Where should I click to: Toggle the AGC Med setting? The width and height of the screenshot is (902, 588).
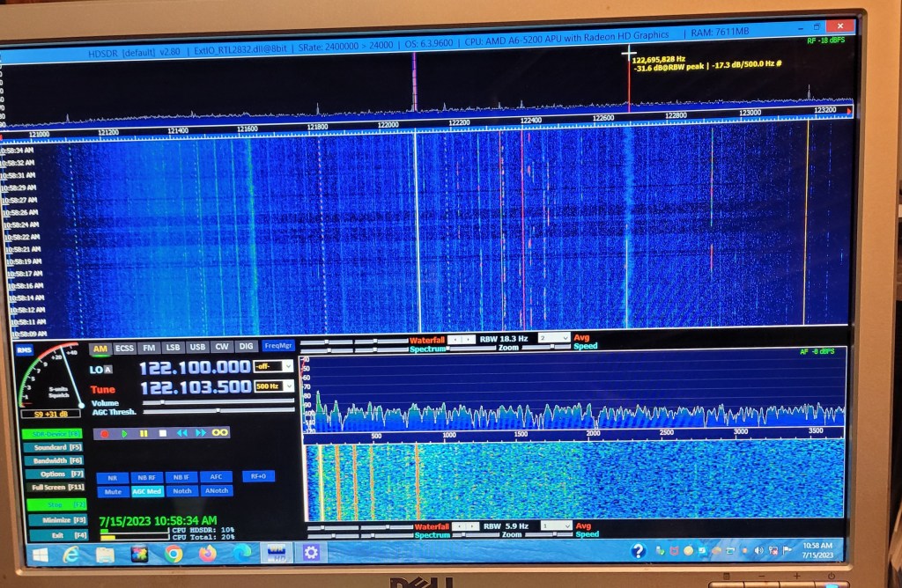pyautogui.click(x=147, y=492)
